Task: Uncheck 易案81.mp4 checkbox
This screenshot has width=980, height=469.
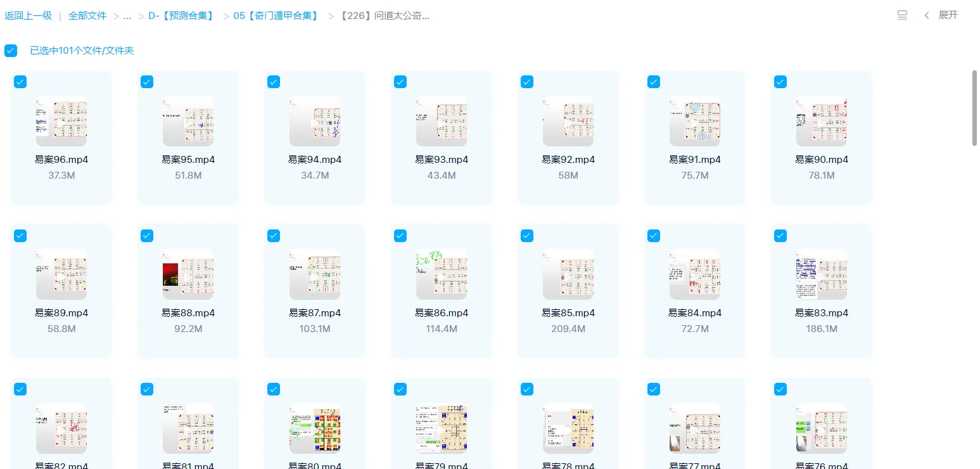Action: (x=147, y=389)
